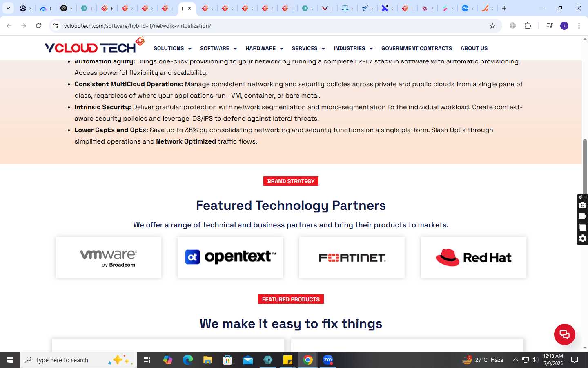Image resolution: width=588 pixels, height=368 pixels.
Task: Open the capture widget settings gear
Action: point(583,238)
